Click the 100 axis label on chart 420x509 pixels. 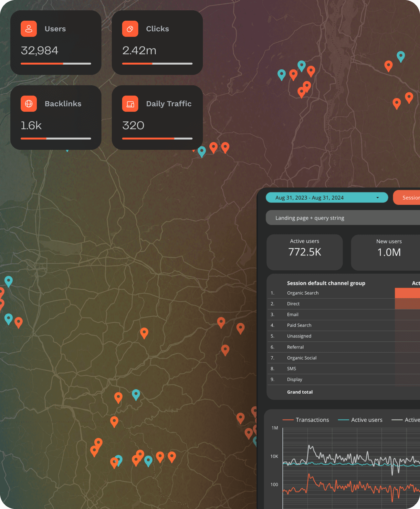pyautogui.click(x=274, y=484)
